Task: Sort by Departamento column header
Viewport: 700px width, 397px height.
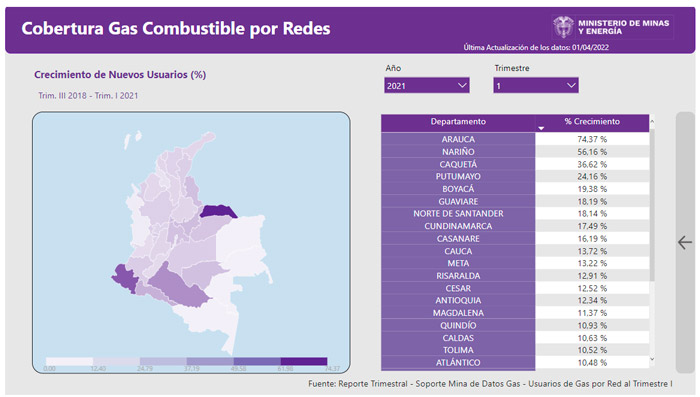Action: point(458,121)
